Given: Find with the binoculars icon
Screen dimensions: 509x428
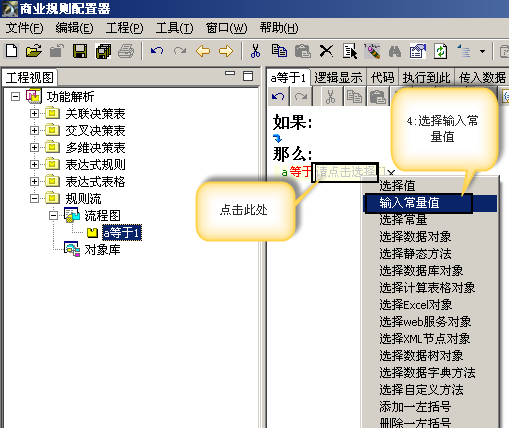Looking at the screenshot, I should point(395,52).
